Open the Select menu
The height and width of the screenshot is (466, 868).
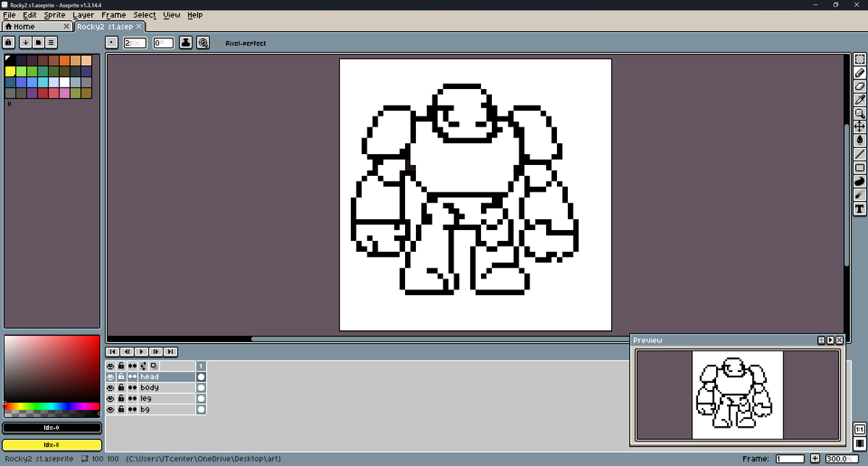(145, 14)
